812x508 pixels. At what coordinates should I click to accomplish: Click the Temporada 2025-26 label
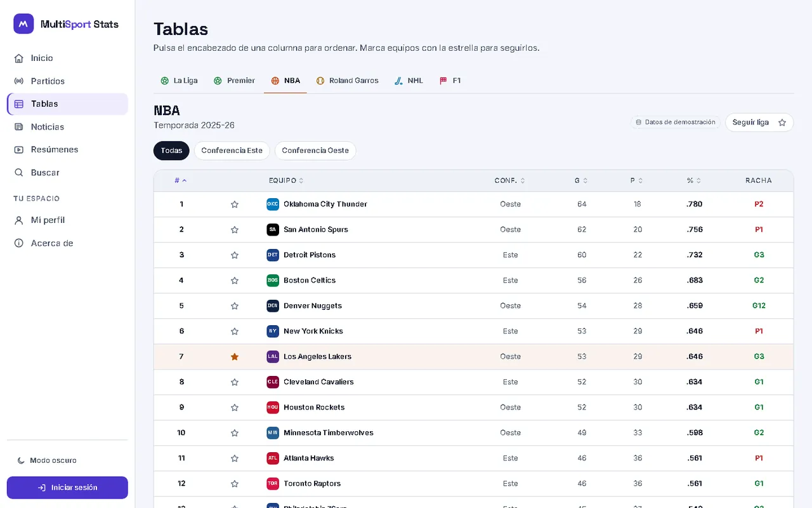[x=194, y=126]
